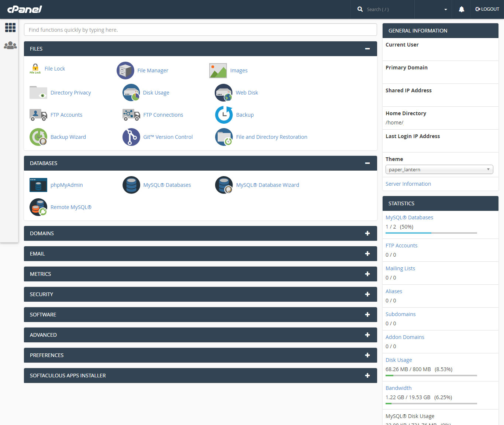Click the Disk Usage statistics link
Screen dimensions: 504x425
[x=398, y=360]
